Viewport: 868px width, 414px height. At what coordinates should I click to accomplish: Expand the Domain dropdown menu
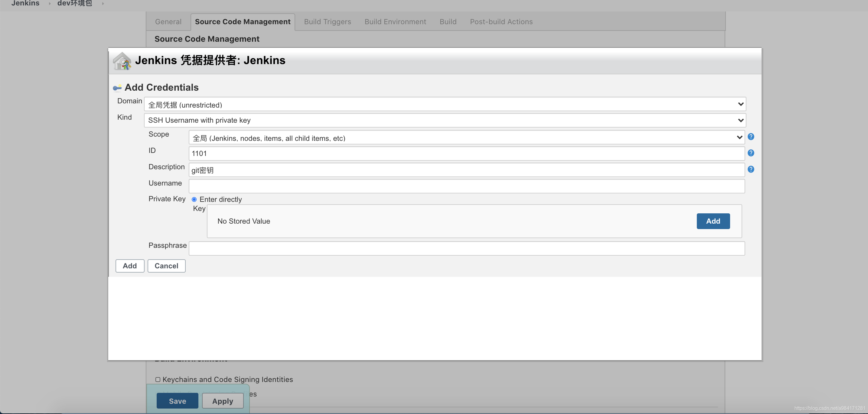(741, 104)
